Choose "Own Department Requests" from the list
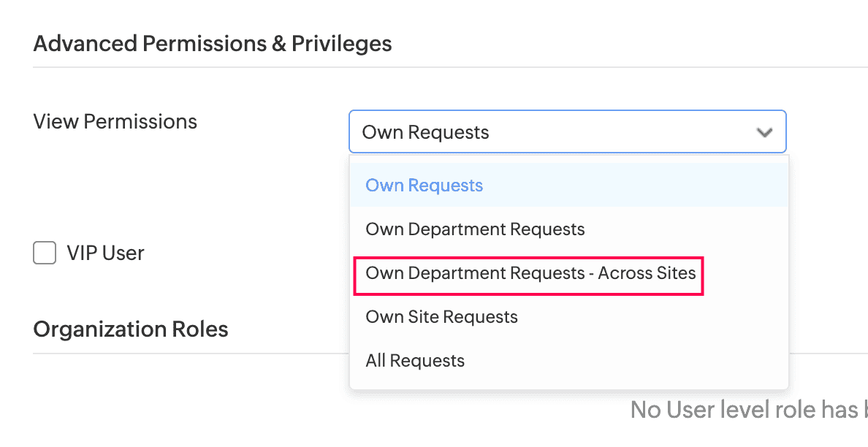Image resolution: width=868 pixels, height=447 pixels. click(475, 229)
